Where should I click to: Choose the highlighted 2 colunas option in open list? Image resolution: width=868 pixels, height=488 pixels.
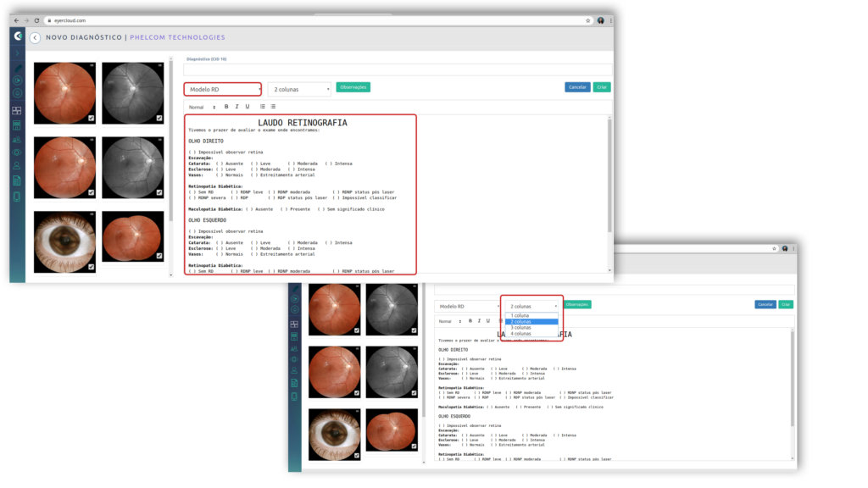tap(531, 321)
